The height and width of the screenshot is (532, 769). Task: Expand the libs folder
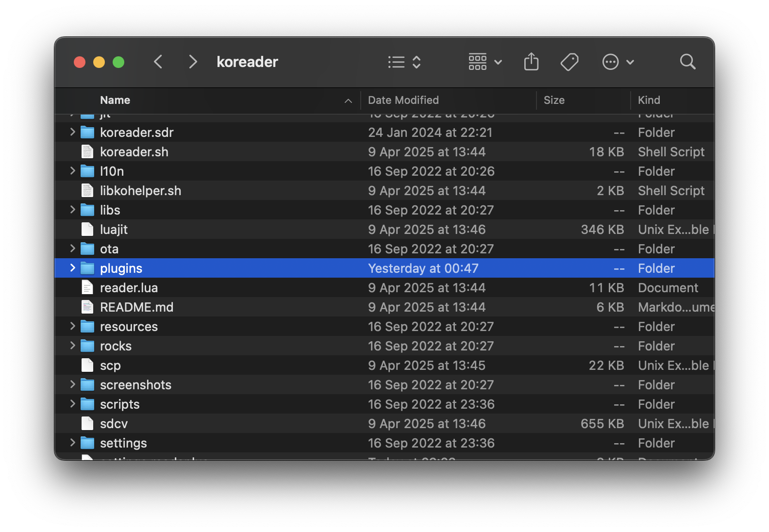pos(72,209)
